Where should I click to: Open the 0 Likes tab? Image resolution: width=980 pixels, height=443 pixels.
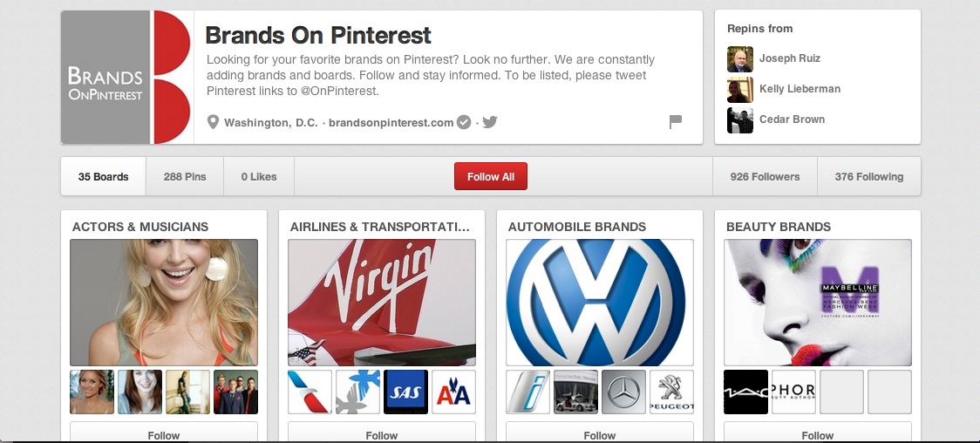point(259,177)
